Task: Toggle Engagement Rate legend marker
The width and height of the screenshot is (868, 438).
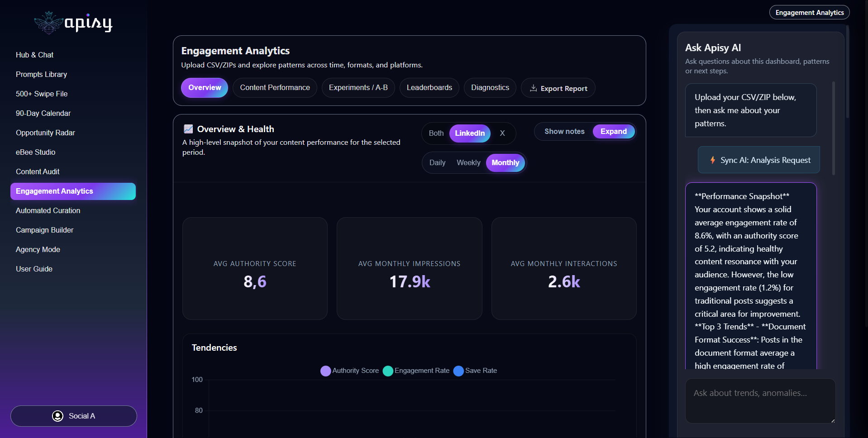Action: tap(388, 371)
